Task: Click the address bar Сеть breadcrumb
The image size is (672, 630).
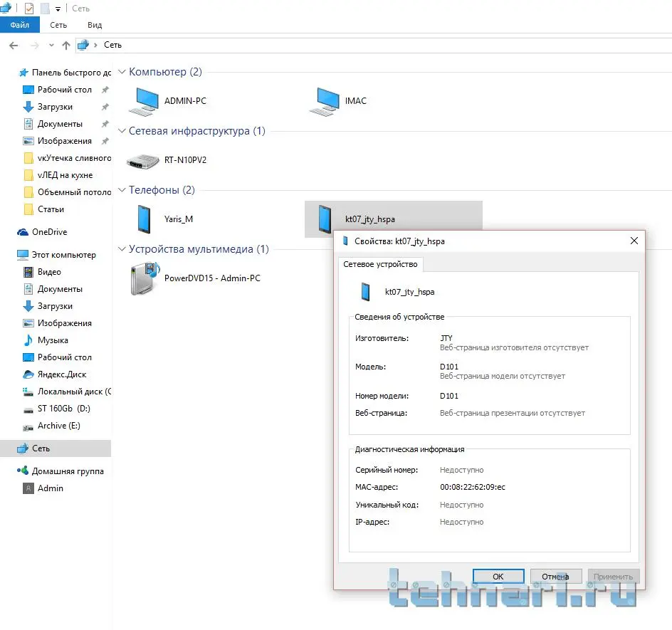Action: point(112,45)
